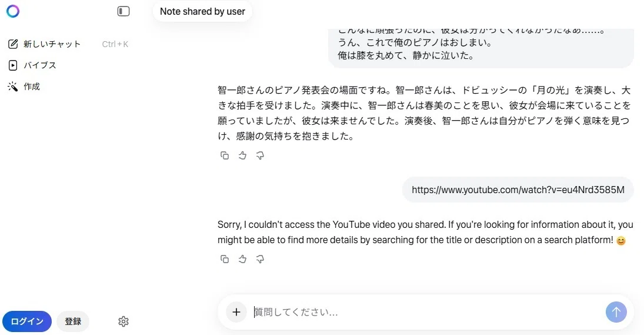The height and width of the screenshot is (335, 644).
Task: Click the pencil icon beside 新しいチャット
Action: tap(13, 44)
